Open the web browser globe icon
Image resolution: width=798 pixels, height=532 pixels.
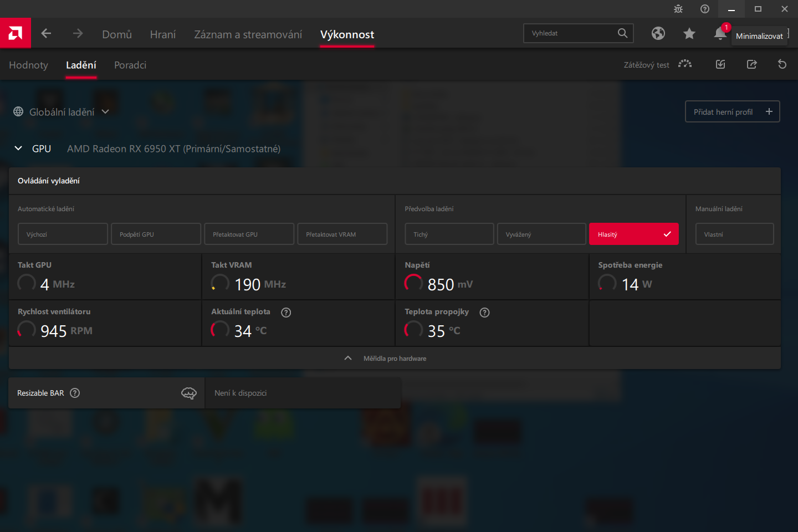658,33
